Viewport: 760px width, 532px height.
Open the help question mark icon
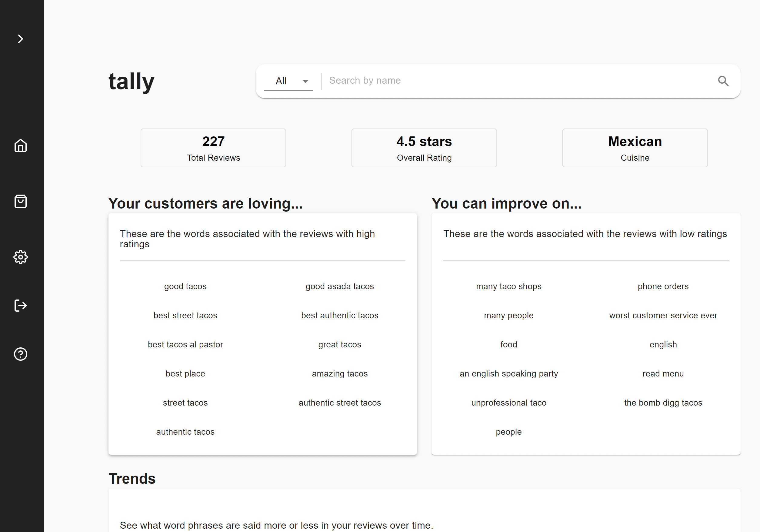click(21, 354)
